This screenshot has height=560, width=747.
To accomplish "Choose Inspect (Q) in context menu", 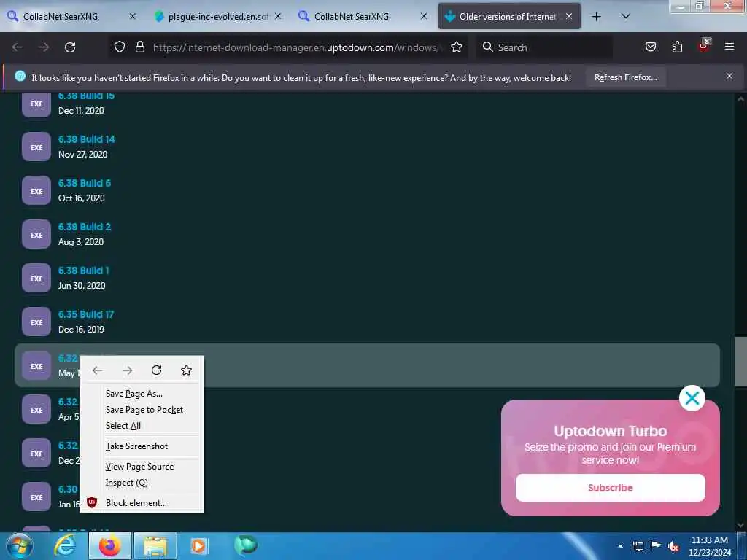I will [142, 483].
